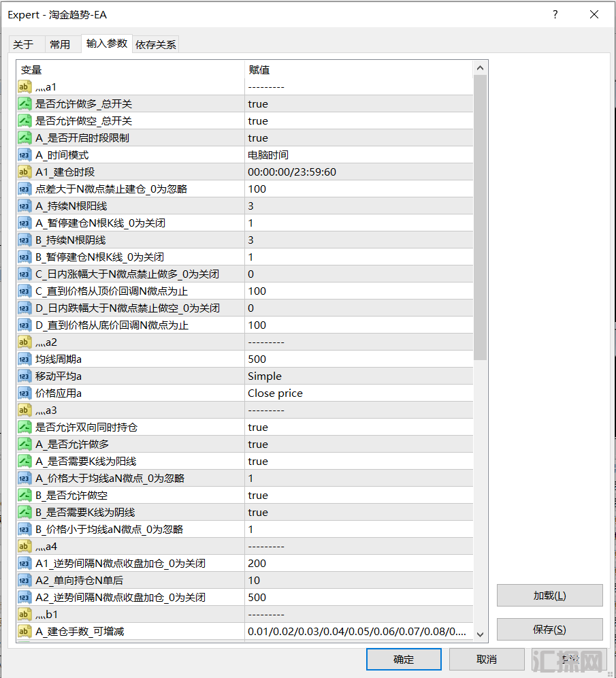Click the 加载(L) button

click(x=549, y=596)
